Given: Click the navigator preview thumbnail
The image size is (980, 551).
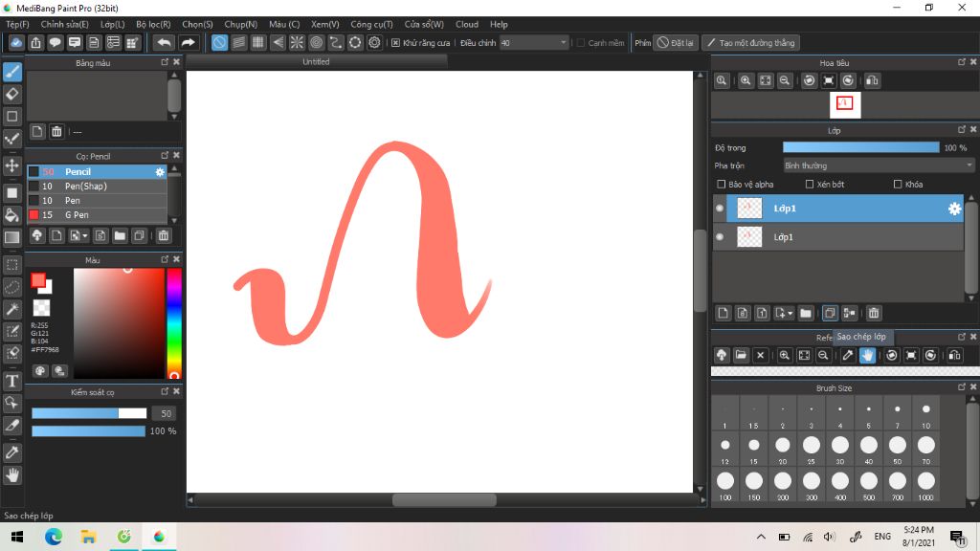Looking at the screenshot, I should point(844,104).
